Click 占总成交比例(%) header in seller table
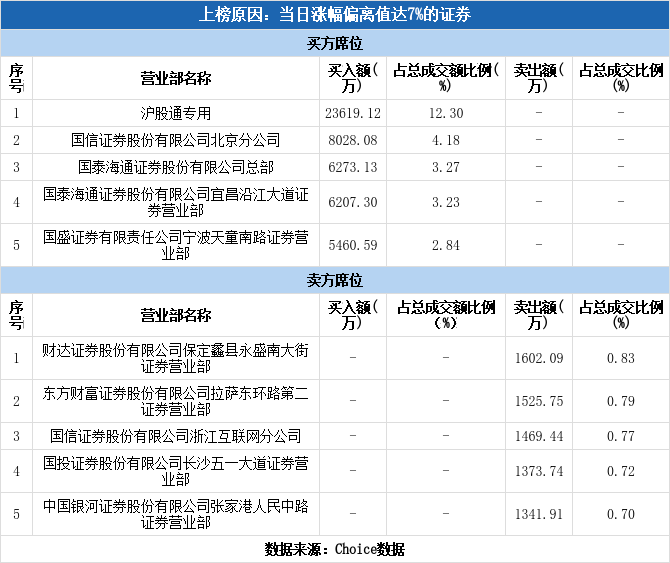The width and height of the screenshot is (670, 563). (621, 315)
